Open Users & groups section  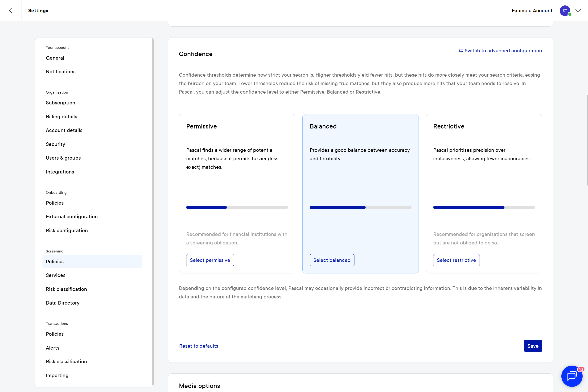[x=63, y=158]
